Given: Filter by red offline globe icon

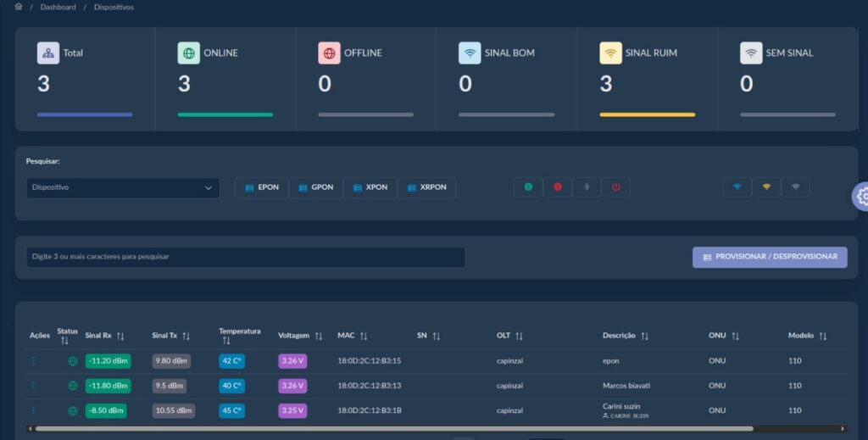Looking at the screenshot, I should click(x=557, y=187).
